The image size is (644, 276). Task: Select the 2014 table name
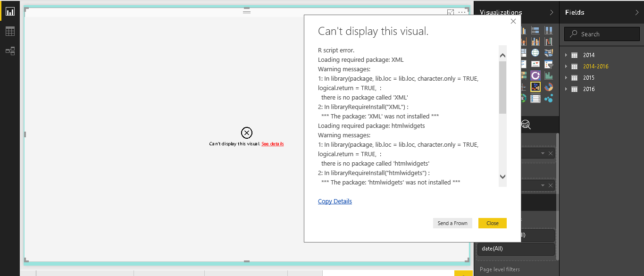pyautogui.click(x=588, y=55)
